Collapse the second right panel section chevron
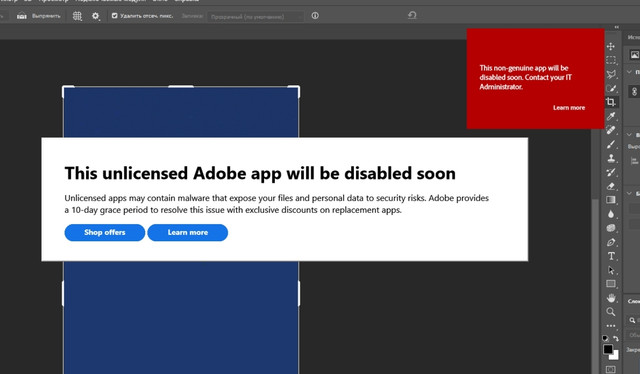 coord(629,134)
